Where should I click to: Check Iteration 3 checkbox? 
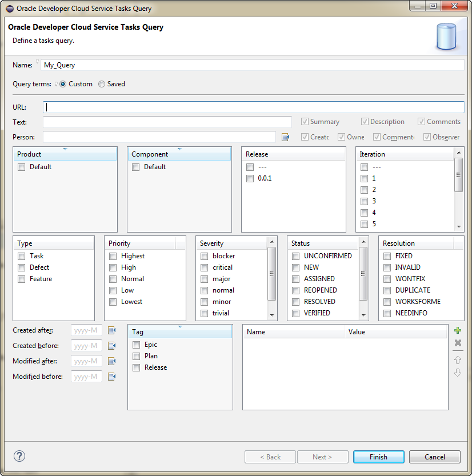(364, 201)
